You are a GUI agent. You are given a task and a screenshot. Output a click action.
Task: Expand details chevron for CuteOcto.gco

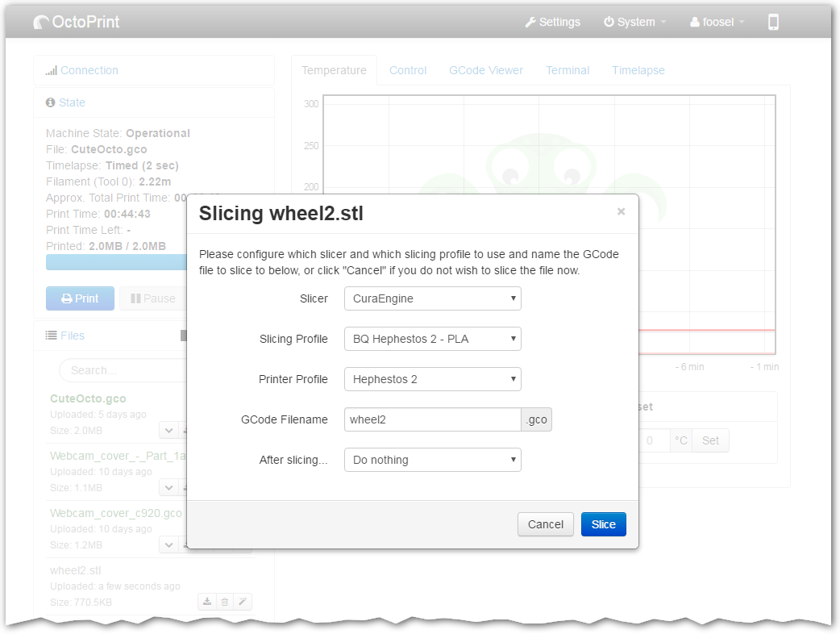coord(168,430)
